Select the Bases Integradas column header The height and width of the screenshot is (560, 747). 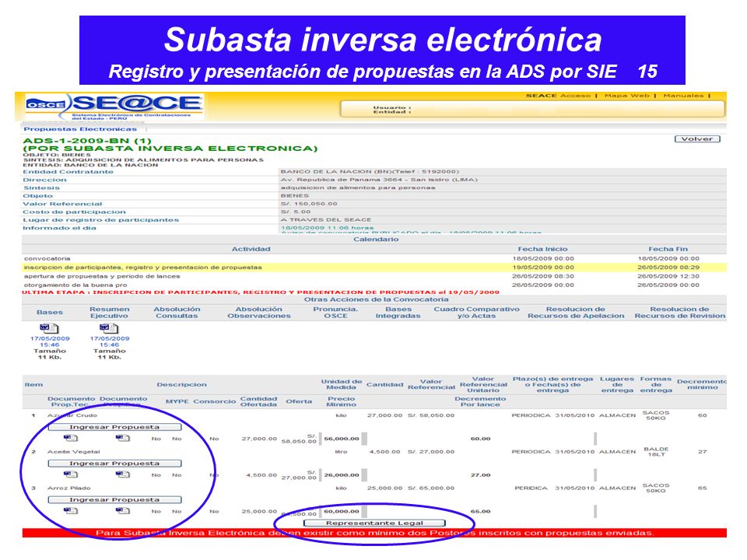click(x=398, y=313)
